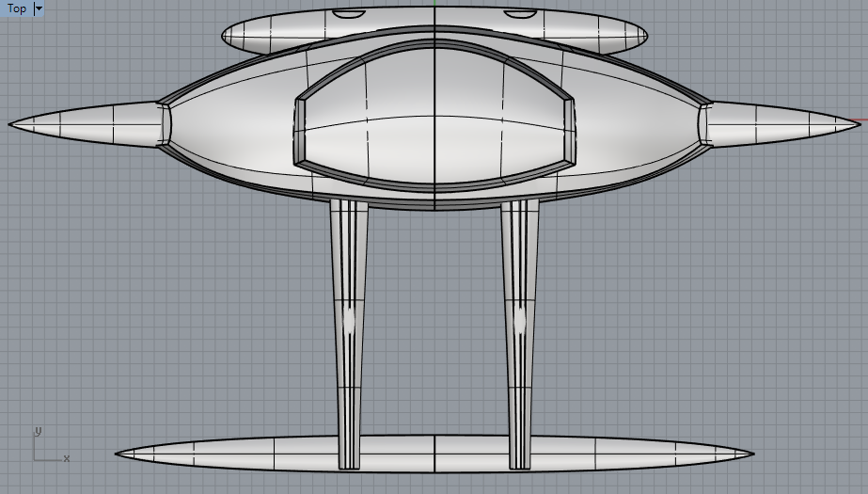Select collar joining hull and right cone
Image resolution: width=868 pixels, height=494 pixels.
pyautogui.click(x=702, y=124)
